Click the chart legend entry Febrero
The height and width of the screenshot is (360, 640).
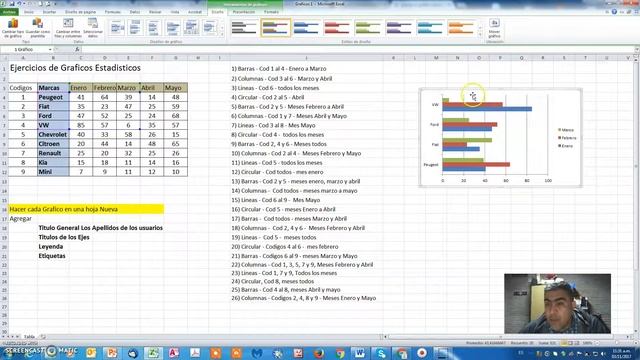567,138
